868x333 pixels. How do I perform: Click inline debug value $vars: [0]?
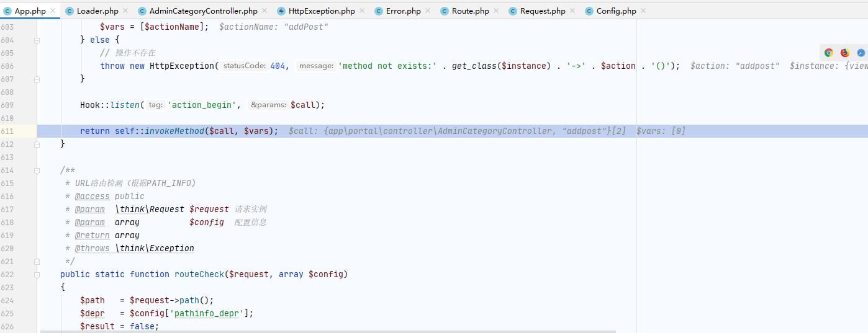pyautogui.click(x=661, y=131)
